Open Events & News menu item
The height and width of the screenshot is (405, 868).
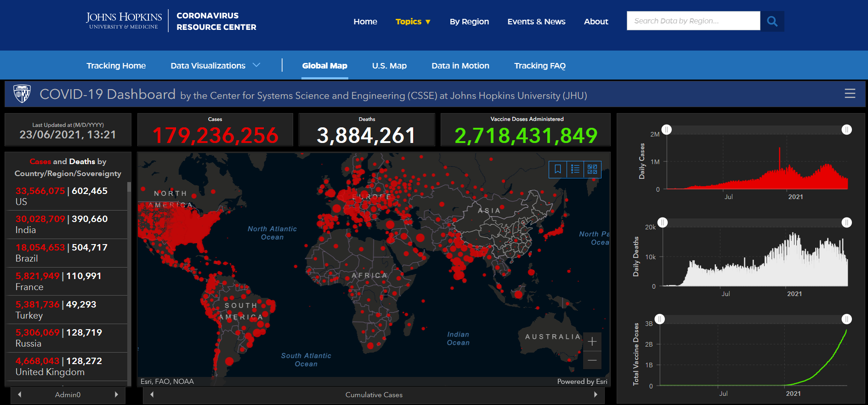536,22
